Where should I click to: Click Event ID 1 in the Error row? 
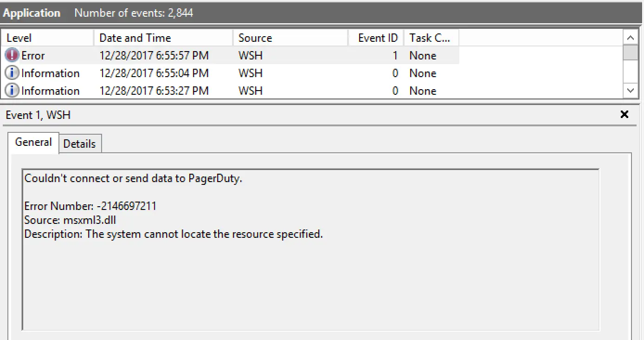[395, 55]
